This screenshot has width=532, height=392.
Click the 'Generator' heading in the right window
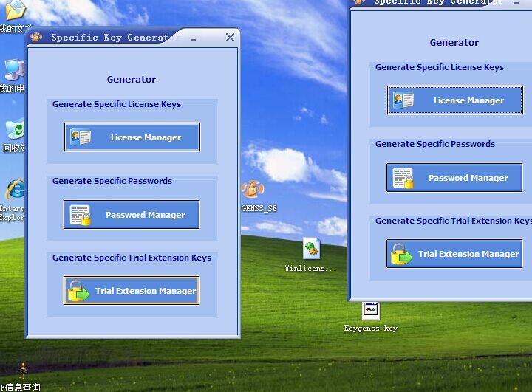click(x=454, y=42)
